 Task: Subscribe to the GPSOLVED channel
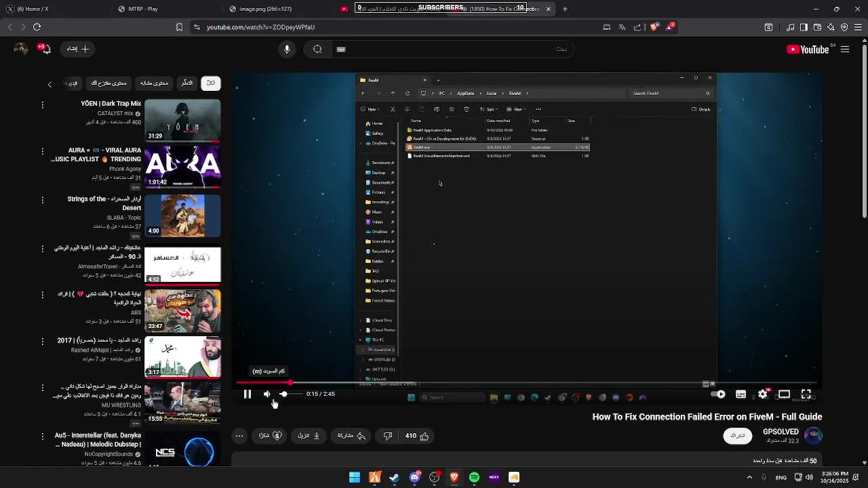pyautogui.click(x=738, y=436)
